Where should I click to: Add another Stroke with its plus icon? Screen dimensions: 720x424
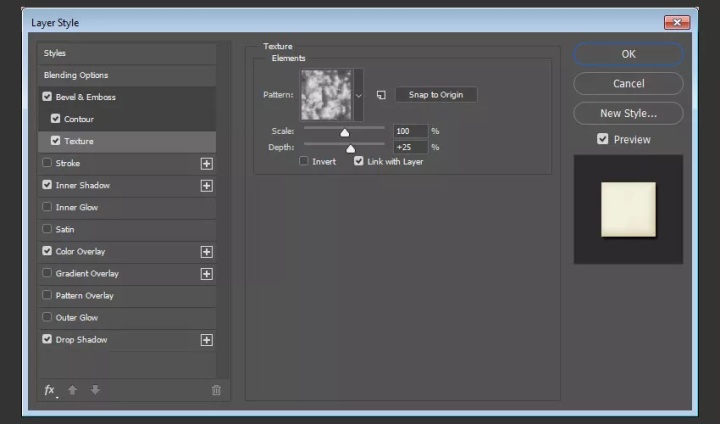207,164
